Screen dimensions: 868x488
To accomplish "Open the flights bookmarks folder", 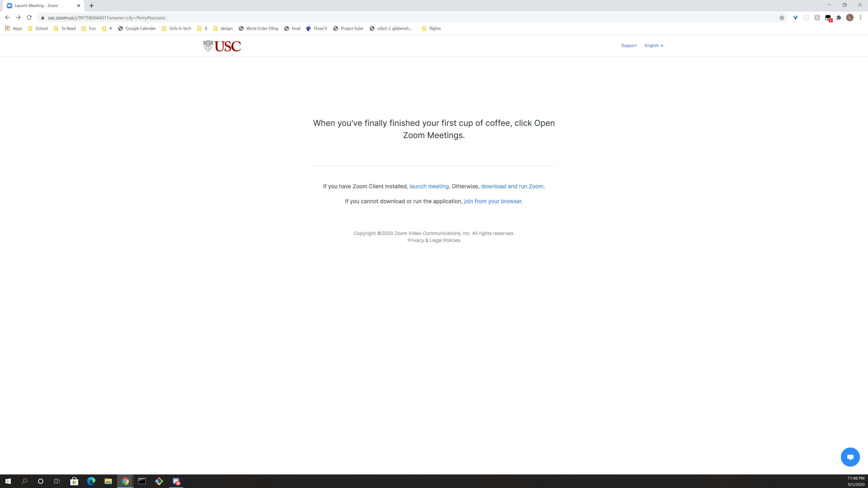I will coord(431,29).
